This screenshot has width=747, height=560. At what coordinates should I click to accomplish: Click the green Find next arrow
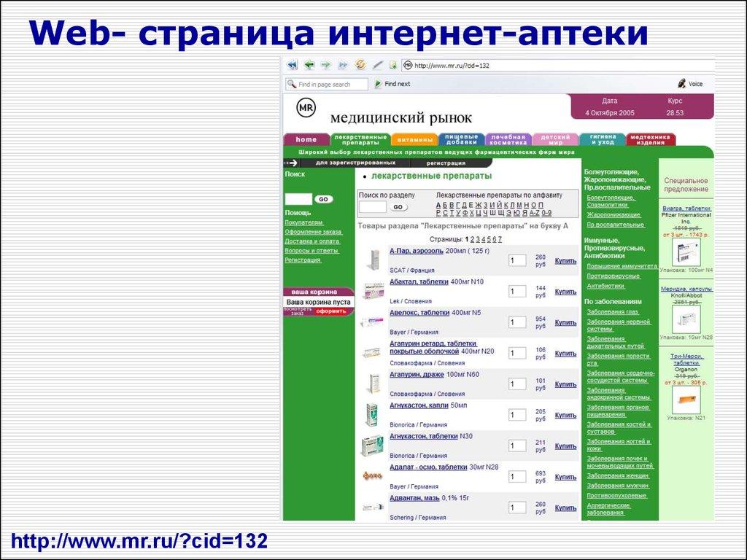pyautogui.click(x=379, y=84)
